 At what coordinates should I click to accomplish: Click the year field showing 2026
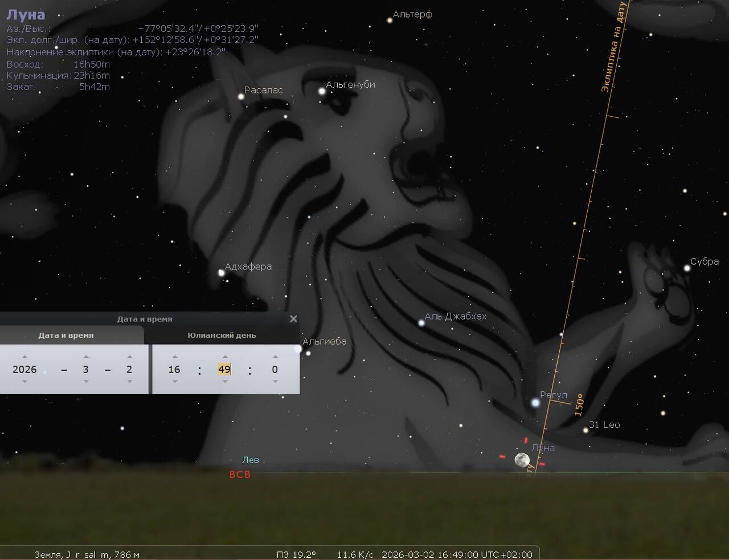pyautogui.click(x=24, y=369)
